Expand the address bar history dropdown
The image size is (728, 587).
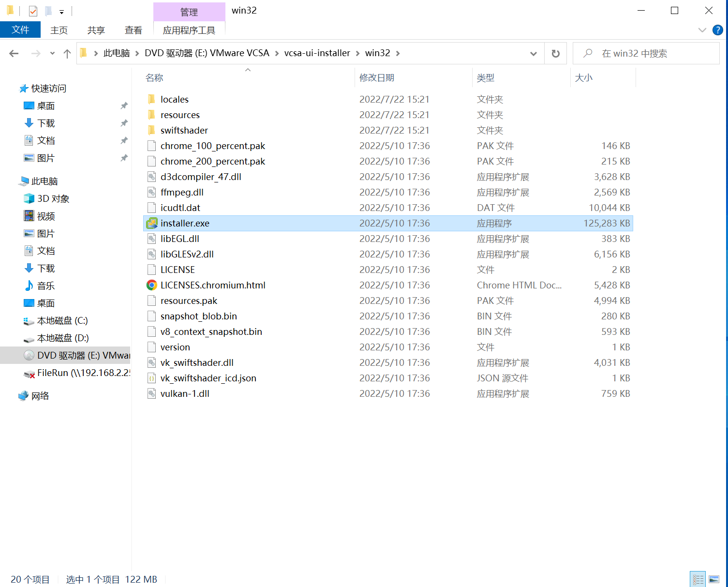tap(534, 53)
